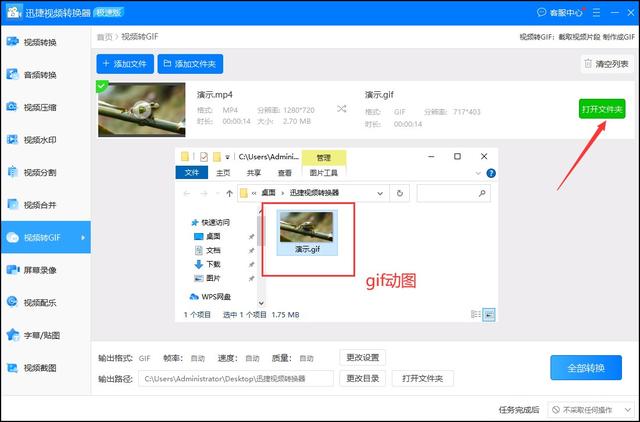Click the 演示.mp4 video thumbnail

142,109
